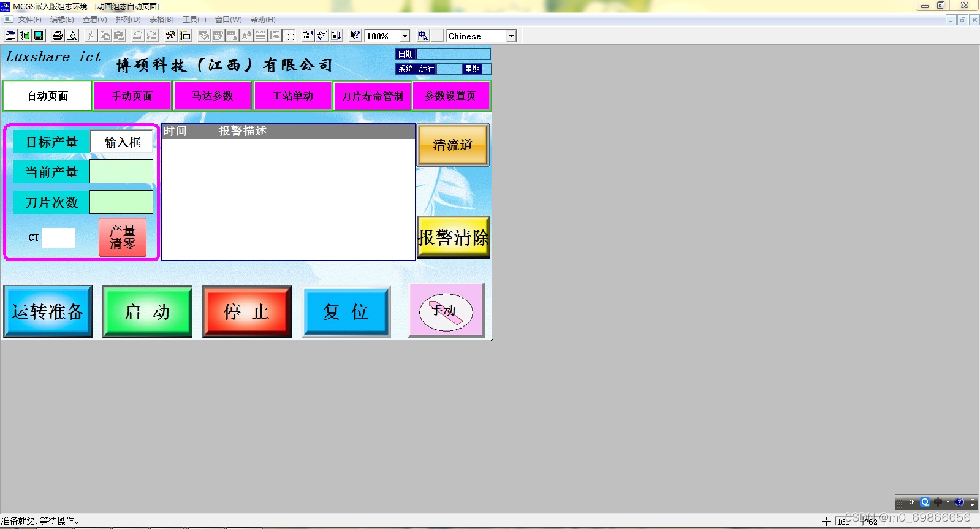Image resolution: width=980 pixels, height=529 pixels.
Task: Open the properties sheet icon
Action: [308, 36]
